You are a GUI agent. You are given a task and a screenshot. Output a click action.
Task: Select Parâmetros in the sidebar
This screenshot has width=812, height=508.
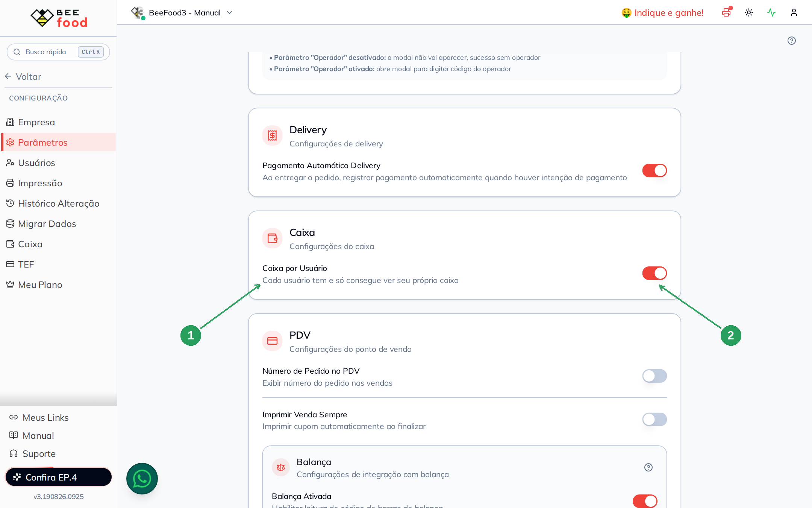(58, 142)
